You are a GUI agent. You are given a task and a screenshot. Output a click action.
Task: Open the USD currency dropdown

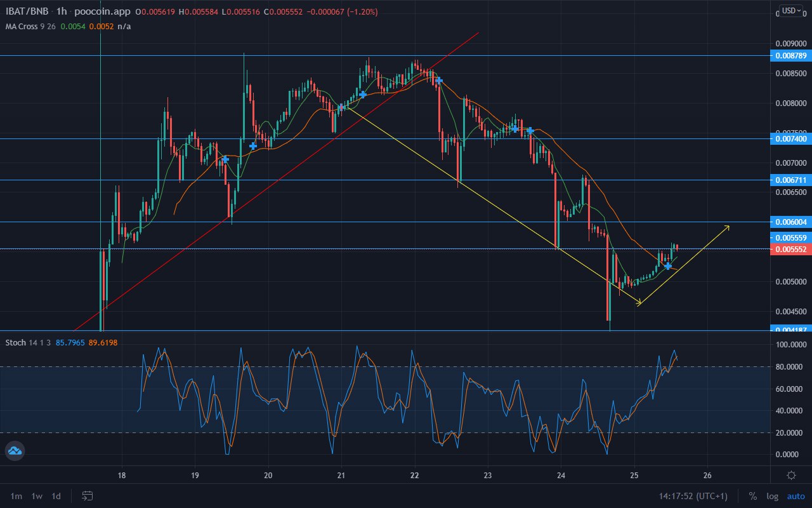pos(791,10)
